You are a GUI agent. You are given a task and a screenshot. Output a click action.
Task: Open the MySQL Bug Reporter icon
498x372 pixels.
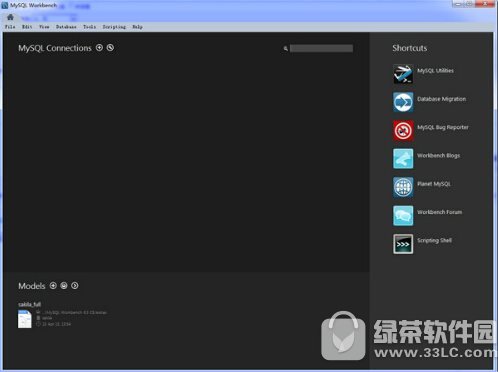[x=403, y=130]
